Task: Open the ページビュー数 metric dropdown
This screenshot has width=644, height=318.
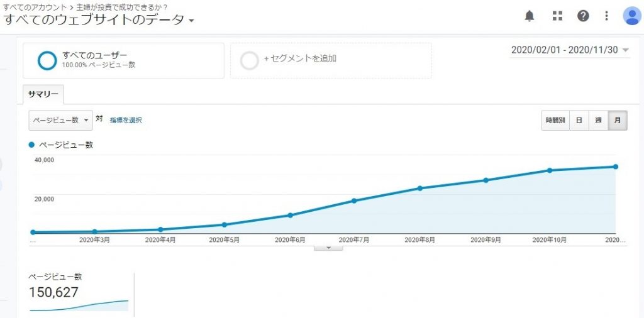Action: click(x=61, y=120)
